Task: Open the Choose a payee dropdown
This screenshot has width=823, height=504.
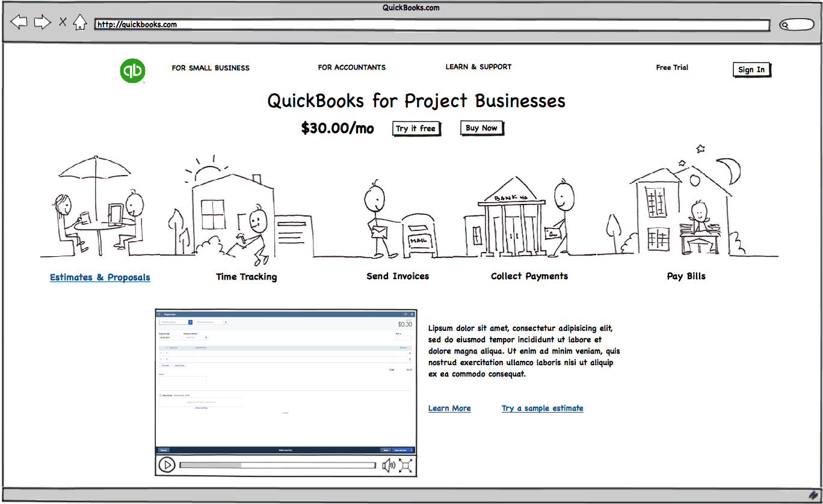Action: pos(176,322)
